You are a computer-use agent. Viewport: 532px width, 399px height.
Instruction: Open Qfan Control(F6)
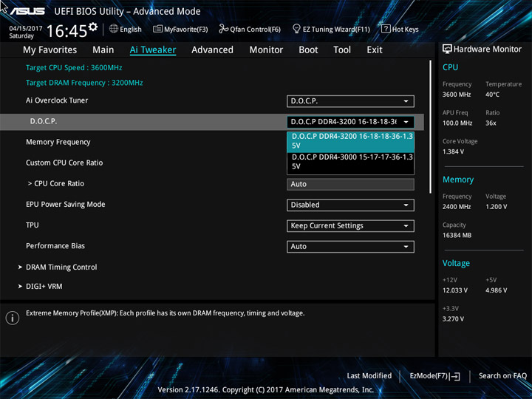pyautogui.click(x=250, y=29)
